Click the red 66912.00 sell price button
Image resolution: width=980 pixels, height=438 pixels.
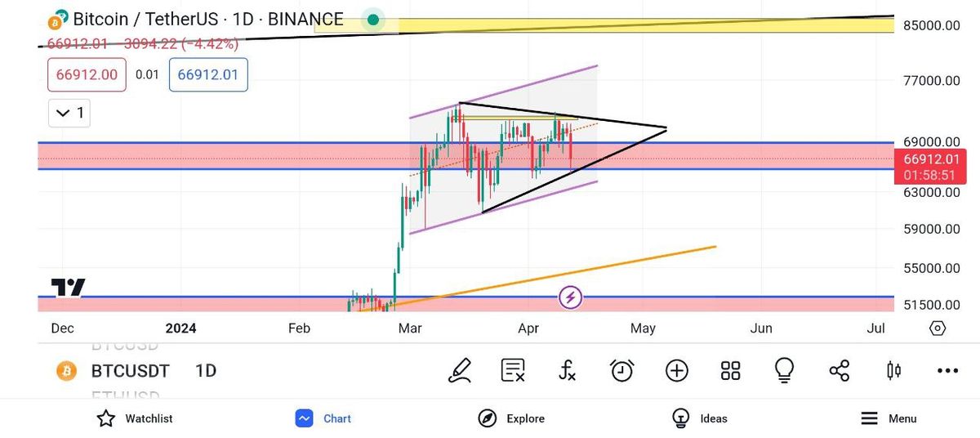tap(87, 75)
